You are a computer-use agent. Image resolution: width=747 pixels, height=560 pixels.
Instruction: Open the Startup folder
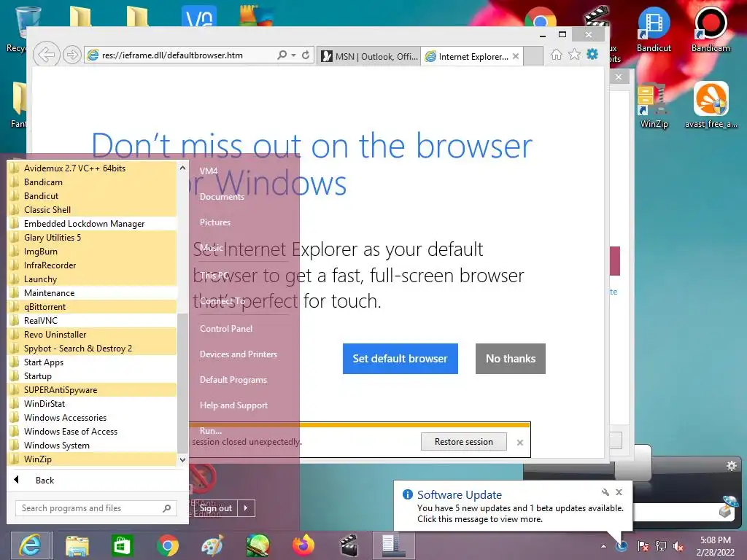(92, 376)
